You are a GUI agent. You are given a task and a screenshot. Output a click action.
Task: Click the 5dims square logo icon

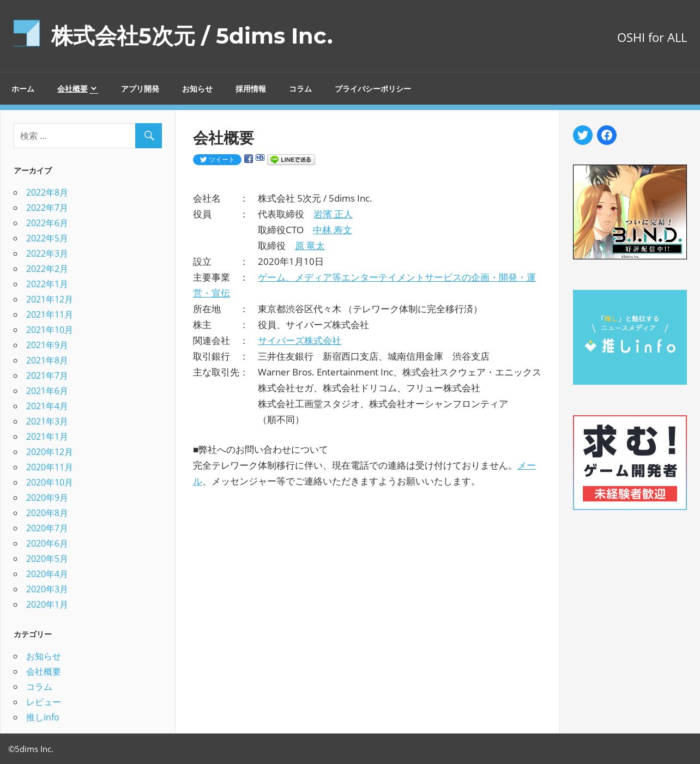[27, 33]
